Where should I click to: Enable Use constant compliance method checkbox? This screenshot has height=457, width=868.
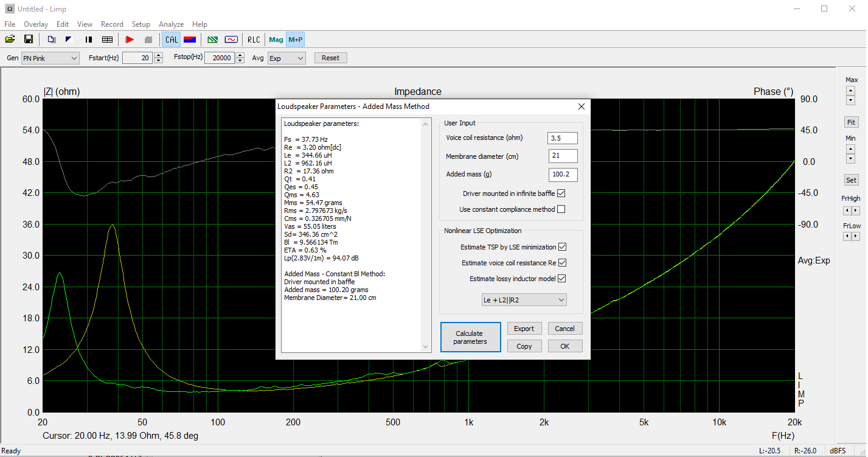click(561, 209)
